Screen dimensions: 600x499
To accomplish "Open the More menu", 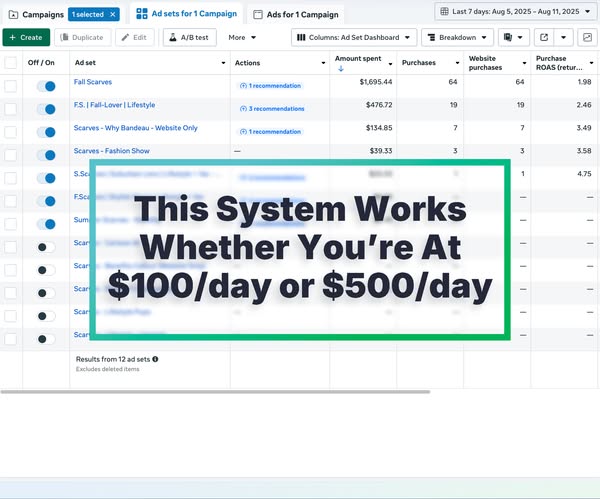I will pyautogui.click(x=242, y=37).
